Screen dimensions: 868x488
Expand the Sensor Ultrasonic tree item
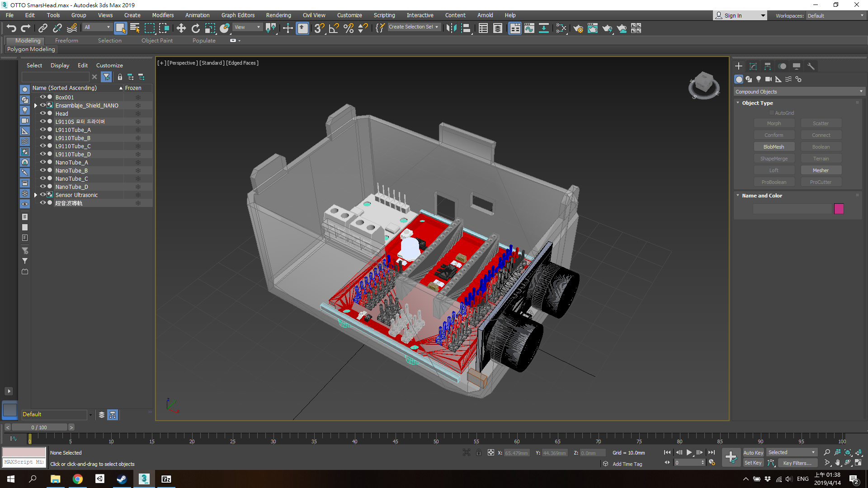click(36, 195)
